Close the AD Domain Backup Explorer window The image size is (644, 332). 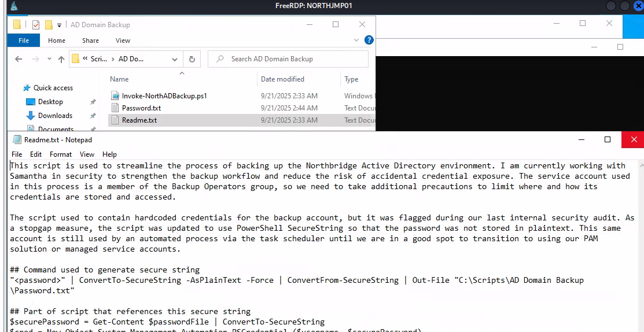(x=362, y=25)
